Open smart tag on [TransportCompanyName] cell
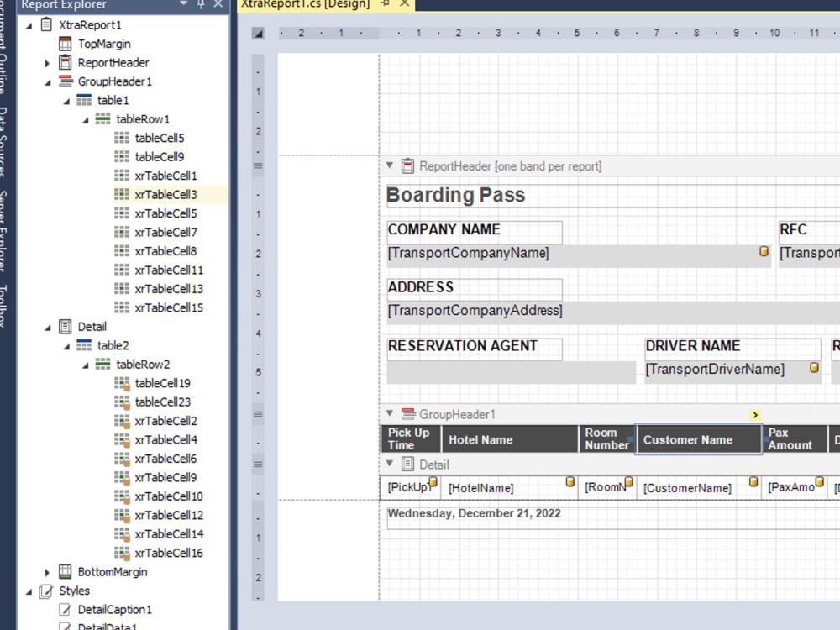Screen dimensions: 840x630 (764, 252)
